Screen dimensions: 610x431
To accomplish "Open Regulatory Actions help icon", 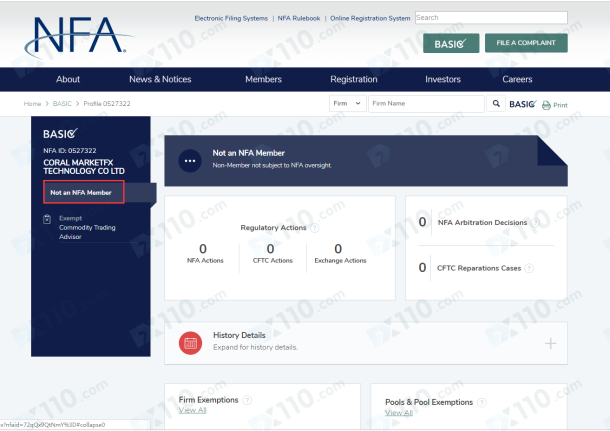I will pos(315,228).
